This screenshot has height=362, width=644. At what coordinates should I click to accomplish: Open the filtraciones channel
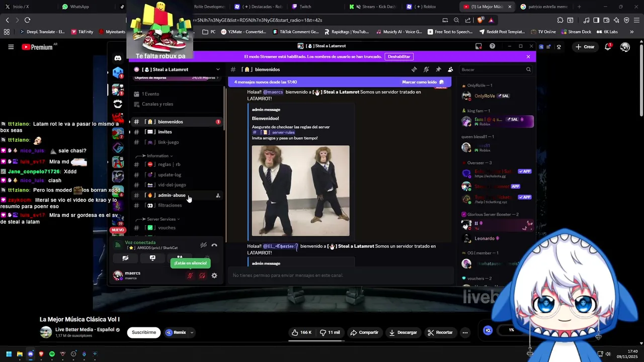(176, 205)
